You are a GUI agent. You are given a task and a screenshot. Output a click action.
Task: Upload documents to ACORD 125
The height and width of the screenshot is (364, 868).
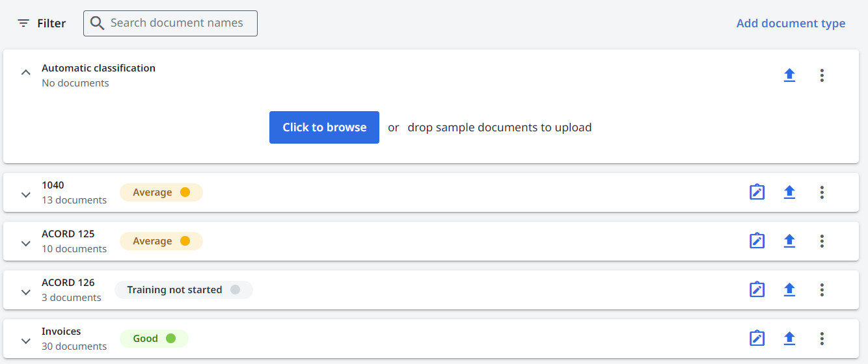tap(789, 241)
